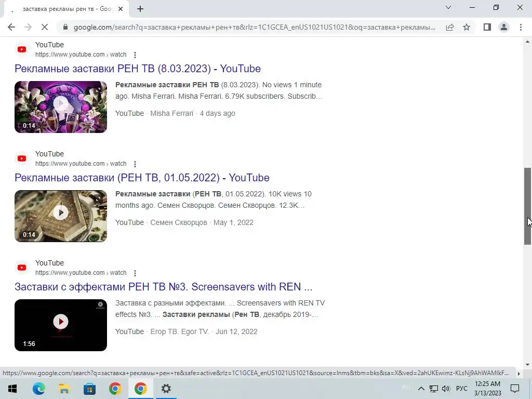The height and width of the screenshot is (399, 532).
Task: Stop loading the page
Action: point(45,27)
